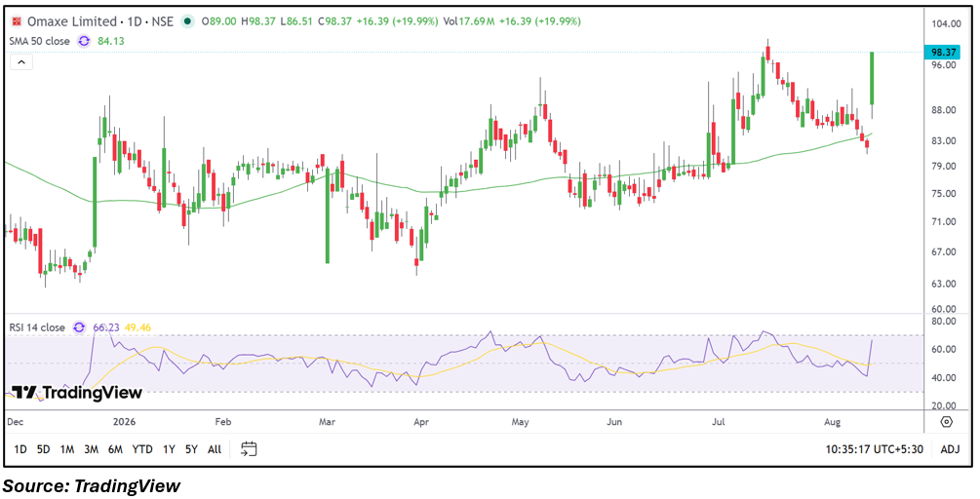The image size is (980, 499).
Task: Click the 10:35:17 UTC+5:30 timezone
Action: point(875,449)
